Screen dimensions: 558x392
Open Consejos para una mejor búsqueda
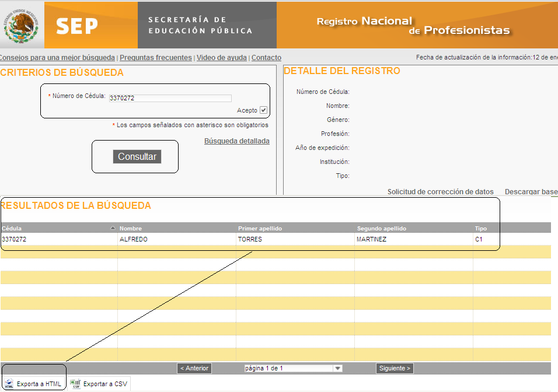[x=57, y=58]
